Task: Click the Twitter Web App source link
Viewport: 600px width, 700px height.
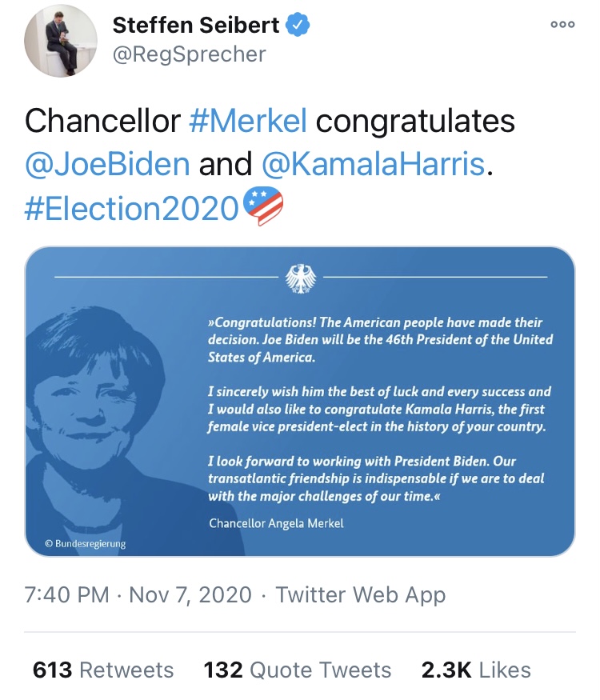Action: tap(361, 594)
